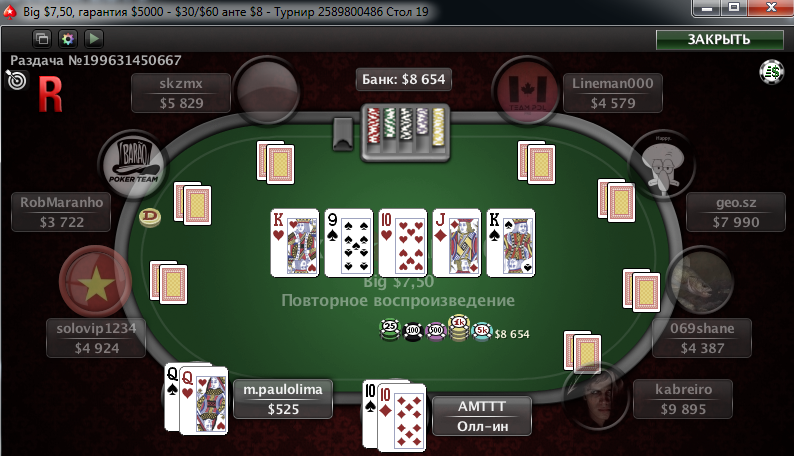The width and height of the screenshot is (794, 456).
Task: Click Lineman000's Canadian flag avatar
Action: (x=527, y=92)
